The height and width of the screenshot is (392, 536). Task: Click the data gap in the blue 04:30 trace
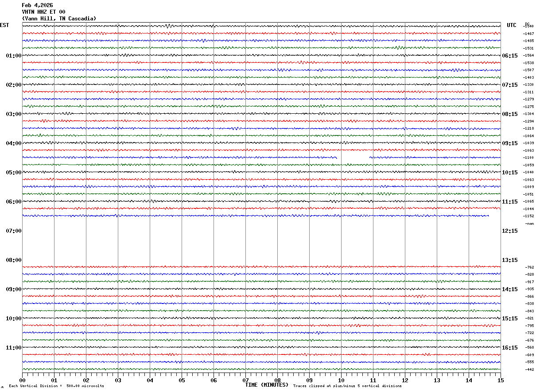[x=353, y=158]
